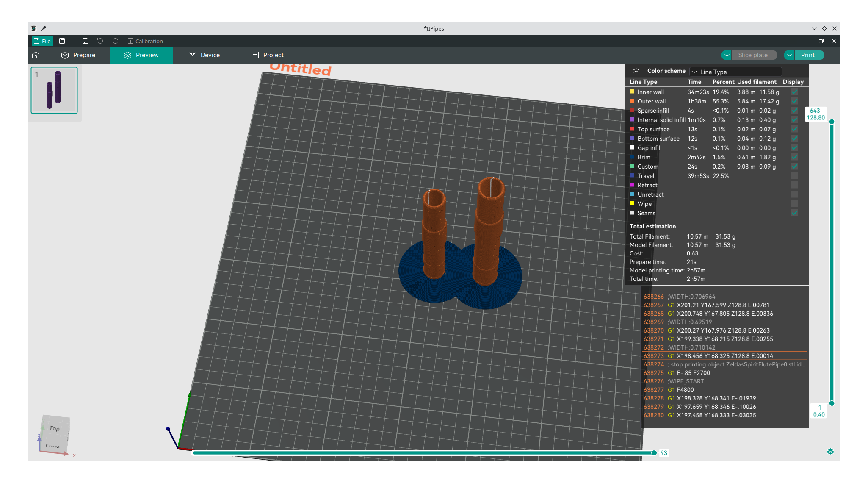Click the Home icon tab
The width and height of the screenshot is (868, 494).
tap(36, 55)
